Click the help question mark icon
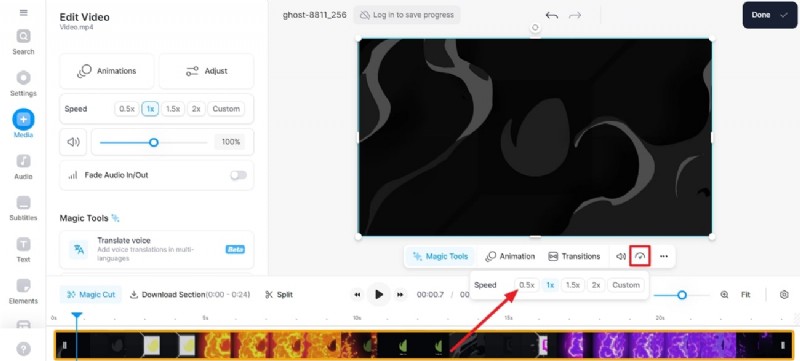The image size is (800, 361). (x=23, y=349)
